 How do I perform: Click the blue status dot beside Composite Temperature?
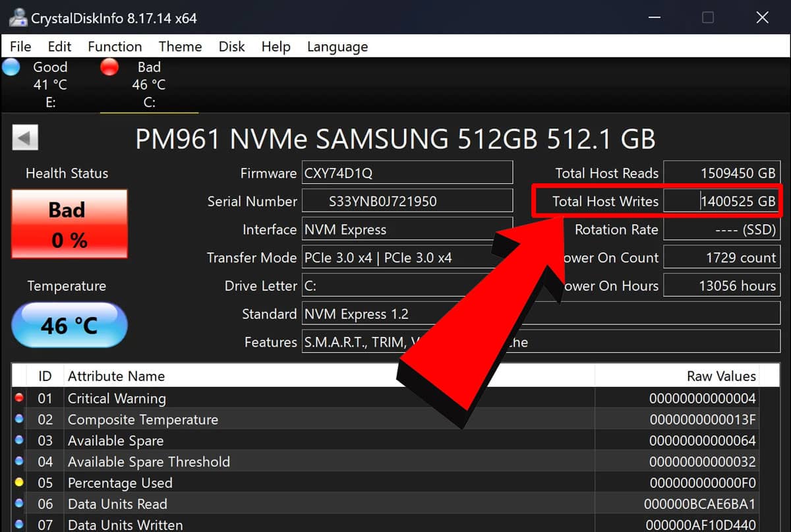click(x=20, y=419)
